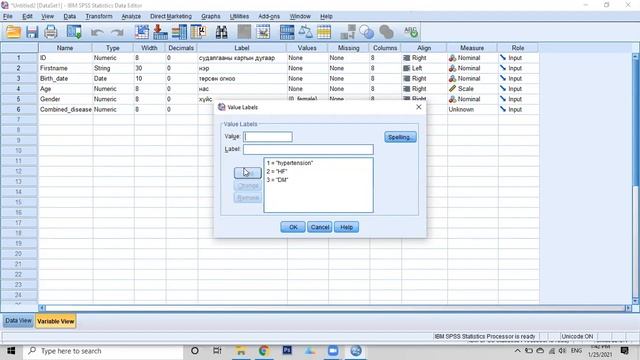Select the 2 = "HF" list entry

pyautogui.click(x=277, y=171)
